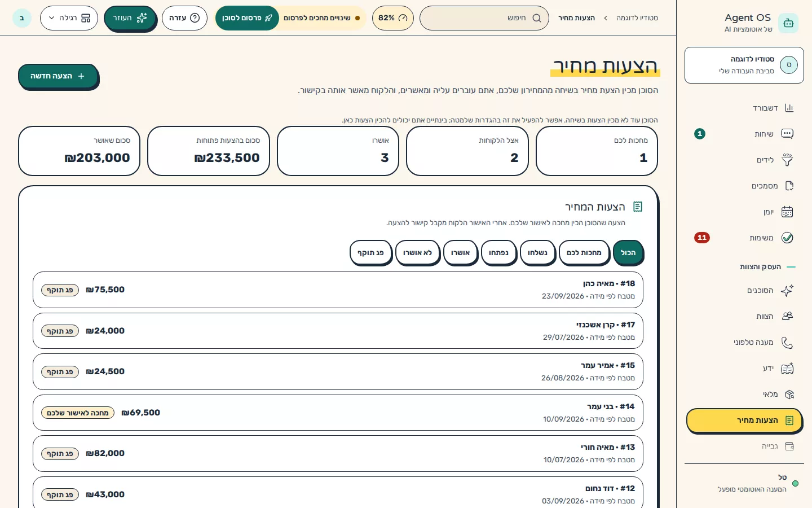Filter proposals by נשלחו tab
This screenshot has width=812, height=508.
537,252
